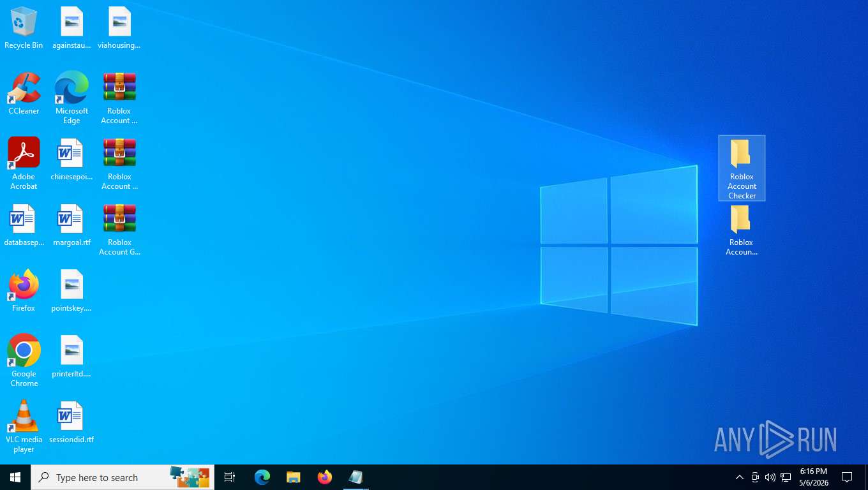Click the Meet Now tray icon
Screen dimensions: 868x490
tap(755, 477)
